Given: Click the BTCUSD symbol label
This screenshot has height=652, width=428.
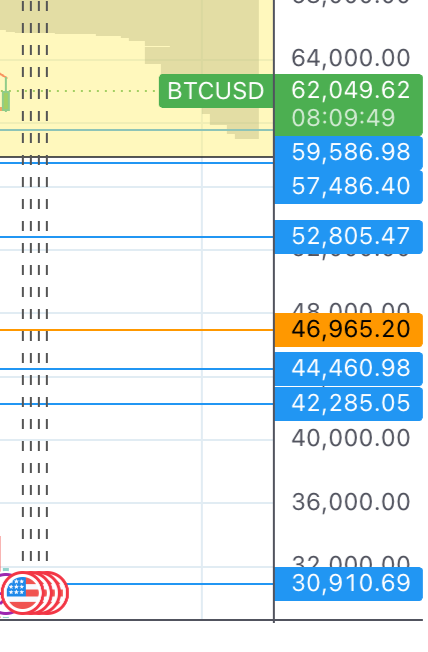Looking at the screenshot, I should click(216, 91).
